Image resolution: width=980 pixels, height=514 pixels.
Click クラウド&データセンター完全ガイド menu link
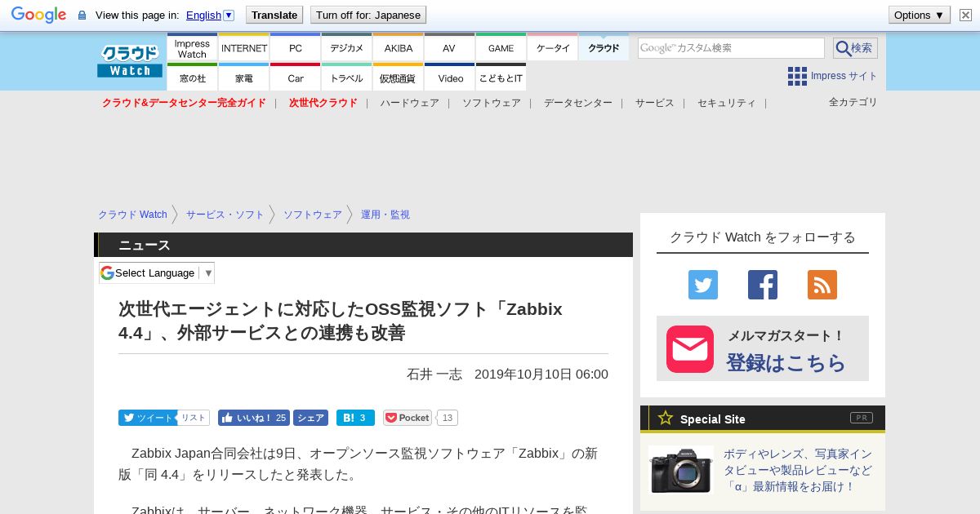click(x=184, y=103)
